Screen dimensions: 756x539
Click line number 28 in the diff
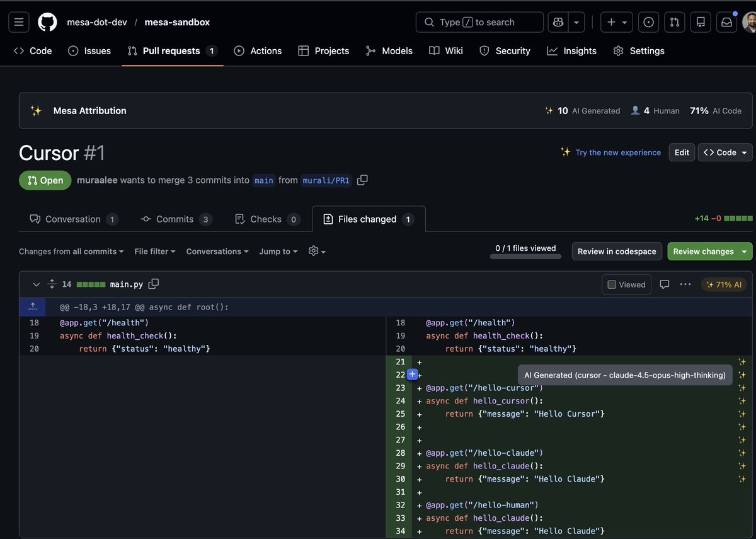[400, 453]
